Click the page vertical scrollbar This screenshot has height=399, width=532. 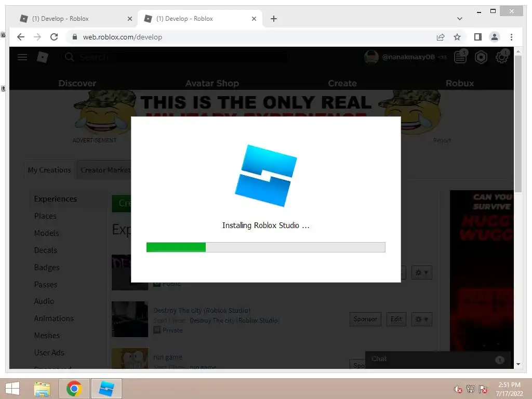tap(518, 124)
